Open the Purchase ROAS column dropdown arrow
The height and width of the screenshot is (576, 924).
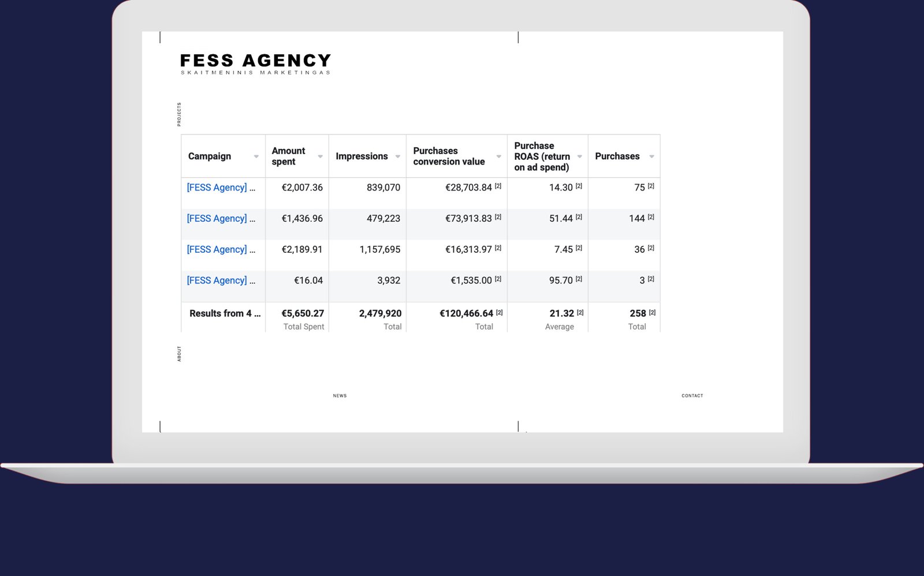579,156
